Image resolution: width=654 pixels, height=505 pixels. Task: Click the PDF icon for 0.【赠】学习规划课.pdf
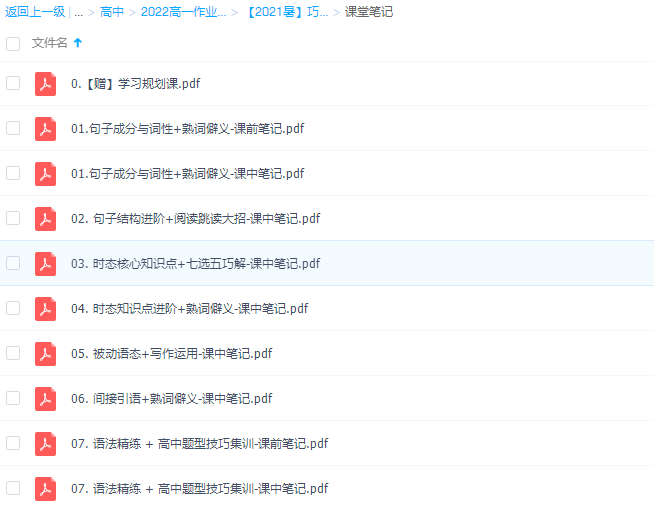point(45,84)
